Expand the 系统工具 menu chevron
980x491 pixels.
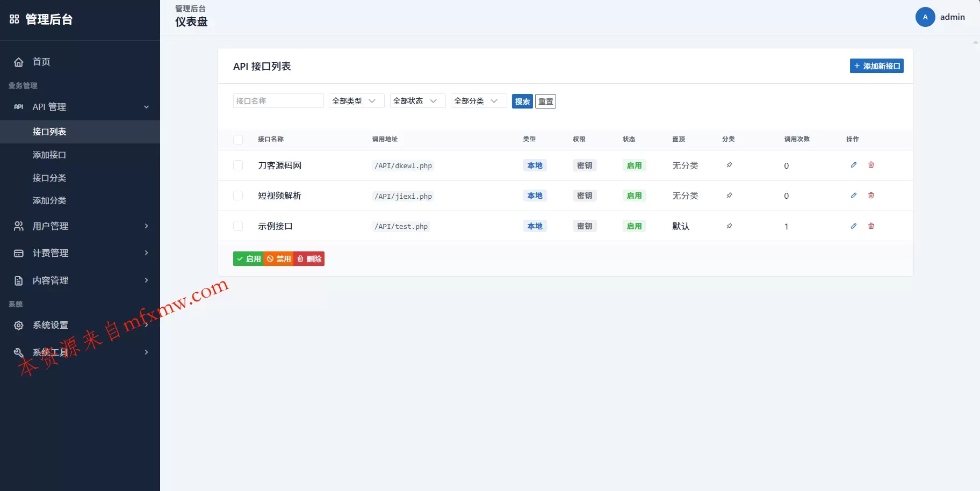[x=146, y=352]
